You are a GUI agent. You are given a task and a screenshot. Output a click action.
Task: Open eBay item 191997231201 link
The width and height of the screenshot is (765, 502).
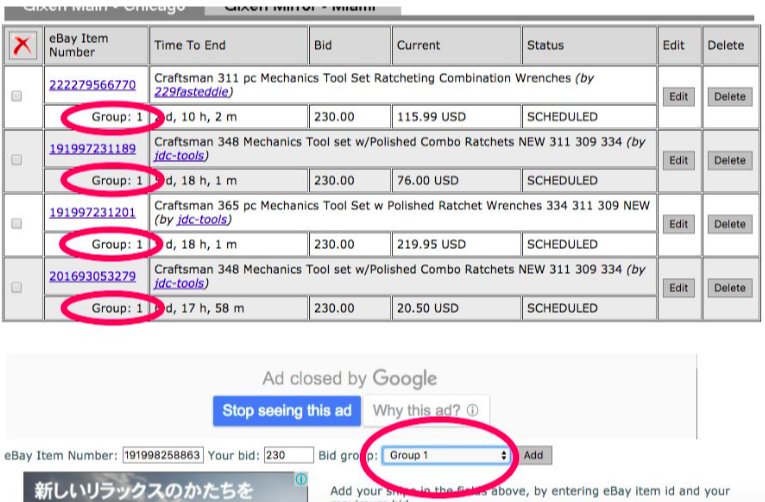92,212
